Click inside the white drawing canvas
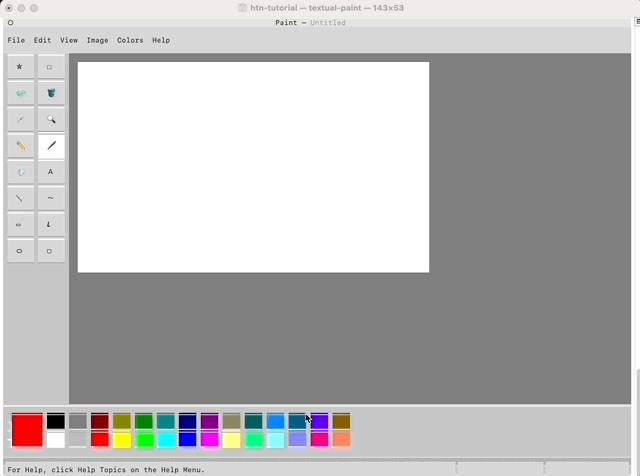Viewport: 640px width, 476px height. click(x=253, y=167)
